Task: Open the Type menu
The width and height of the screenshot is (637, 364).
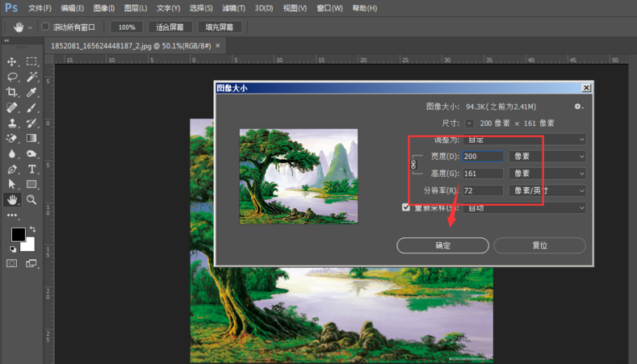Action: point(168,8)
